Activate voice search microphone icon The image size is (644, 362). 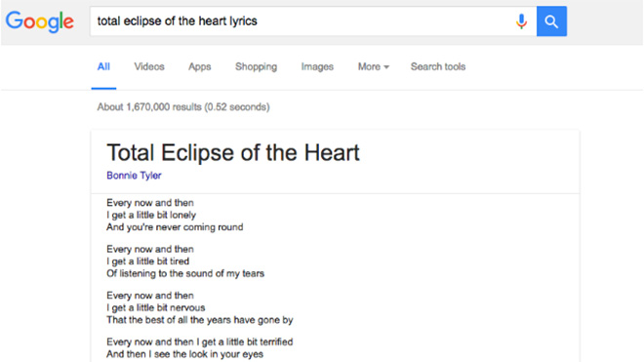[521, 21]
